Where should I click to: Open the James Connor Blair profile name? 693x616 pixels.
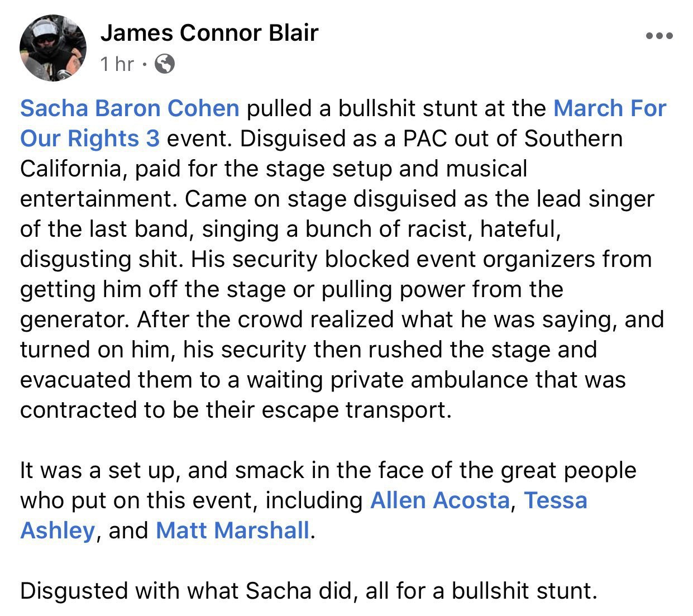(209, 33)
